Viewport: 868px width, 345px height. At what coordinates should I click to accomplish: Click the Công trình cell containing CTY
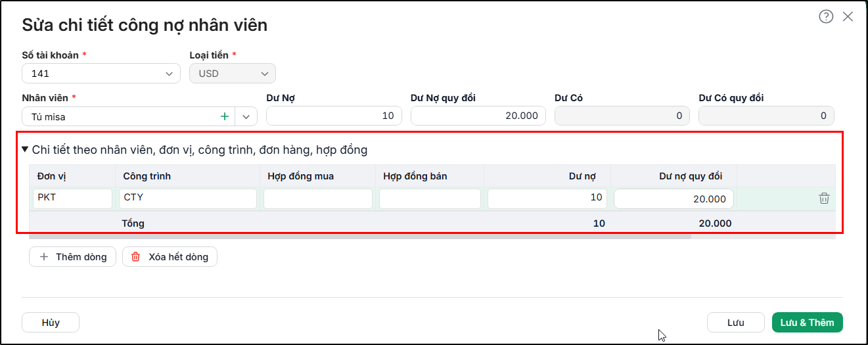click(x=188, y=198)
